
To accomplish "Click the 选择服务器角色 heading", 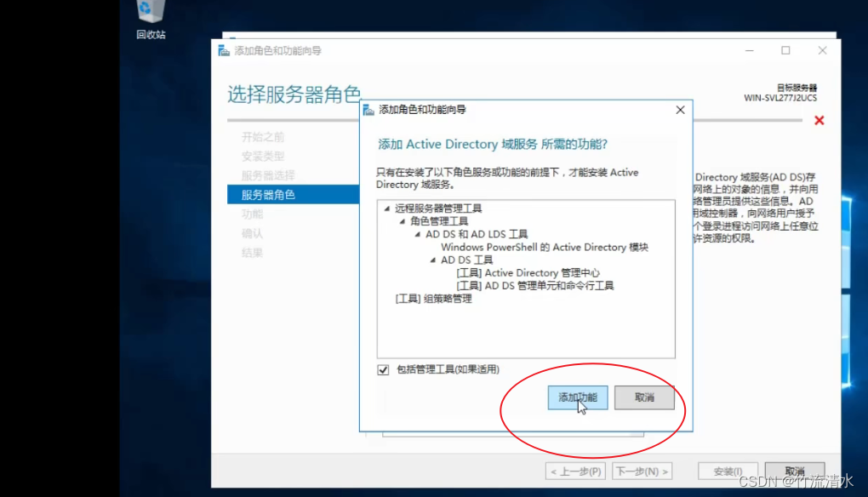I will 294,94.
